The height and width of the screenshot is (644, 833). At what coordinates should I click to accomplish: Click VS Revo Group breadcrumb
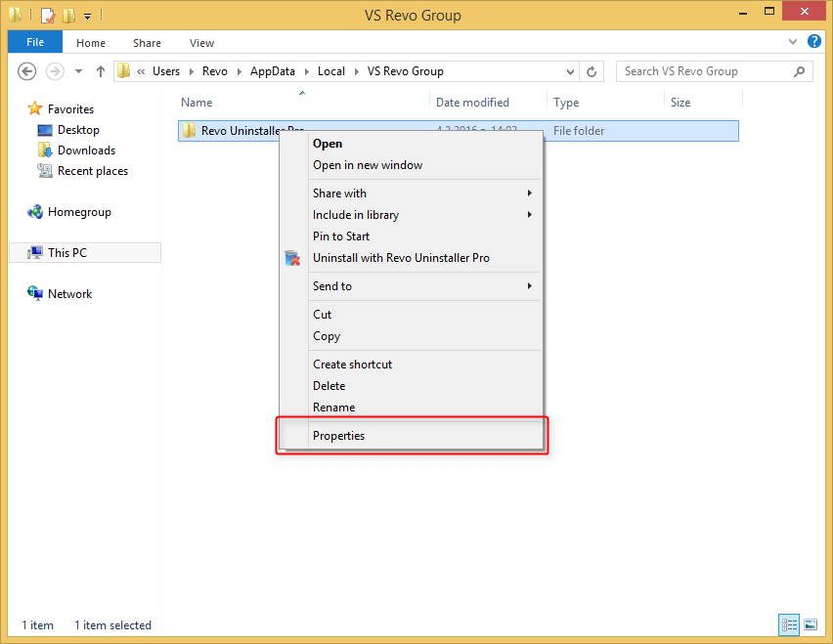[406, 71]
